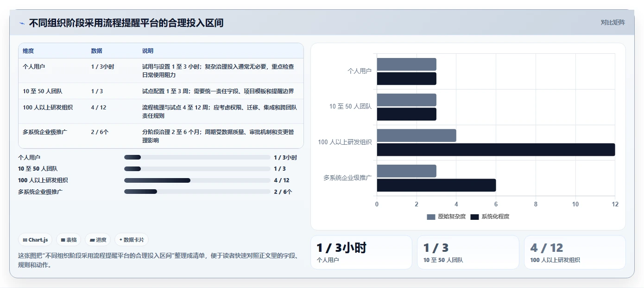Click the dark bar reaching 12 for 100 人以上研发组织
This screenshot has width=644, height=288.
point(496,150)
